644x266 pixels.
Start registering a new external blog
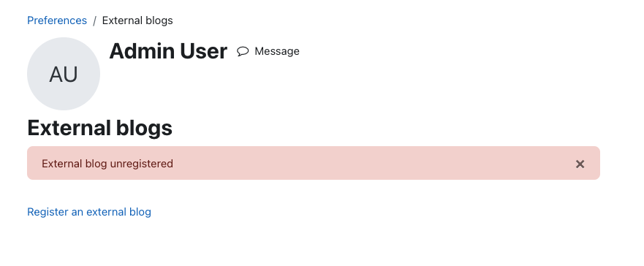coord(89,212)
